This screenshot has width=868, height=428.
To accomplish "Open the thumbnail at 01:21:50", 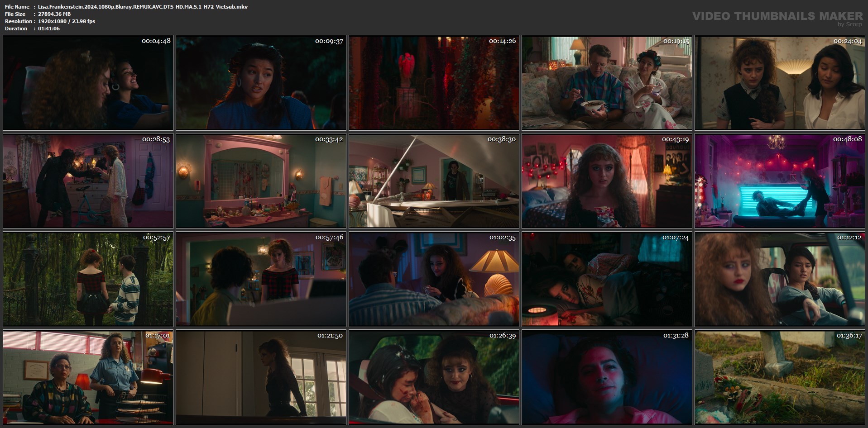I will click(261, 377).
